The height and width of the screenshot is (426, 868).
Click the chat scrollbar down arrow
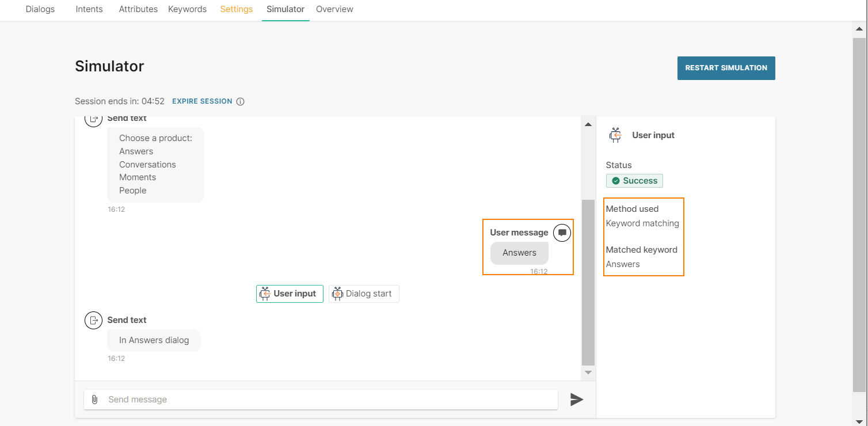pyautogui.click(x=588, y=373)
